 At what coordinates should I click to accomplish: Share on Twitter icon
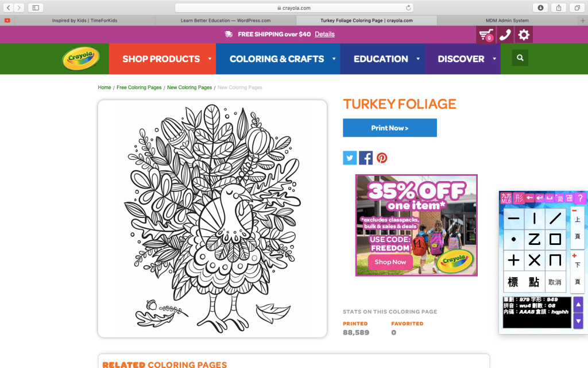(x=350, y=158)
